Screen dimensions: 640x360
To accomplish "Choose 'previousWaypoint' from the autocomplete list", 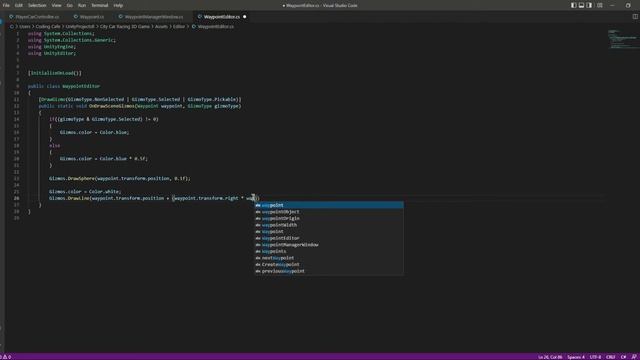I will click(x=329, y=271).
